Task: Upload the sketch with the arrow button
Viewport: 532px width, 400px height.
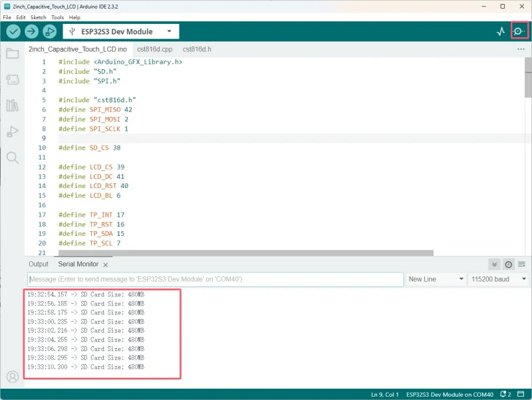Action: (31, 31)
